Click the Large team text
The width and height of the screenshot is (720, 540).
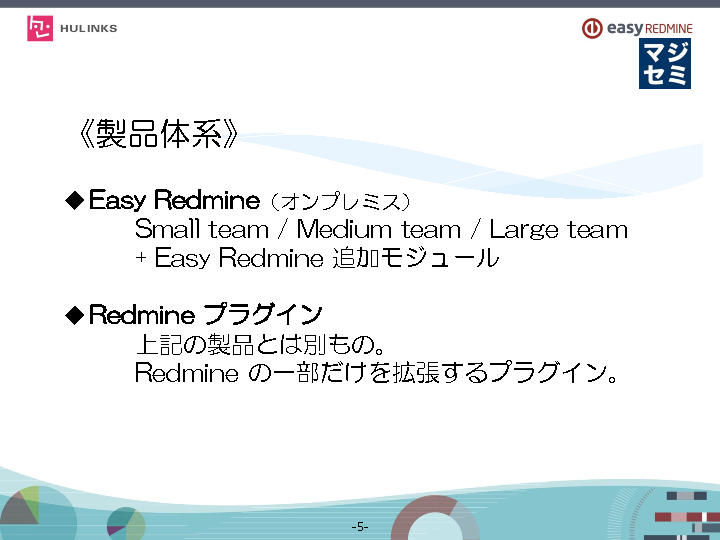558,229
